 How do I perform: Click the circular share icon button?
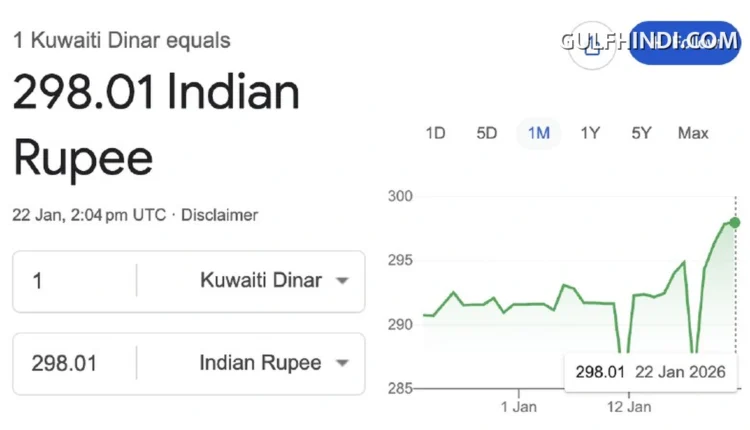click(591, 43)
